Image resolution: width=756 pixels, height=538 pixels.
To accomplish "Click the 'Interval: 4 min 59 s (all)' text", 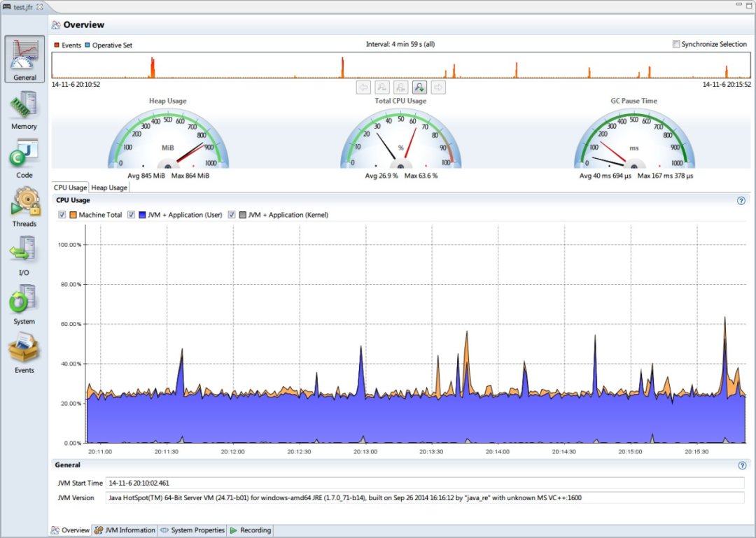I will pyautogui.click(x=400, y=44).
